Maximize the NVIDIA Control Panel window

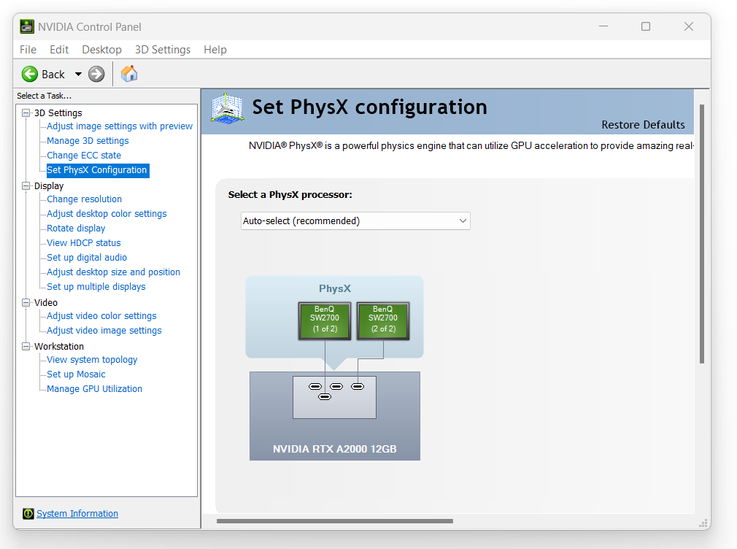pyautogui.click(x=646, y=27)
